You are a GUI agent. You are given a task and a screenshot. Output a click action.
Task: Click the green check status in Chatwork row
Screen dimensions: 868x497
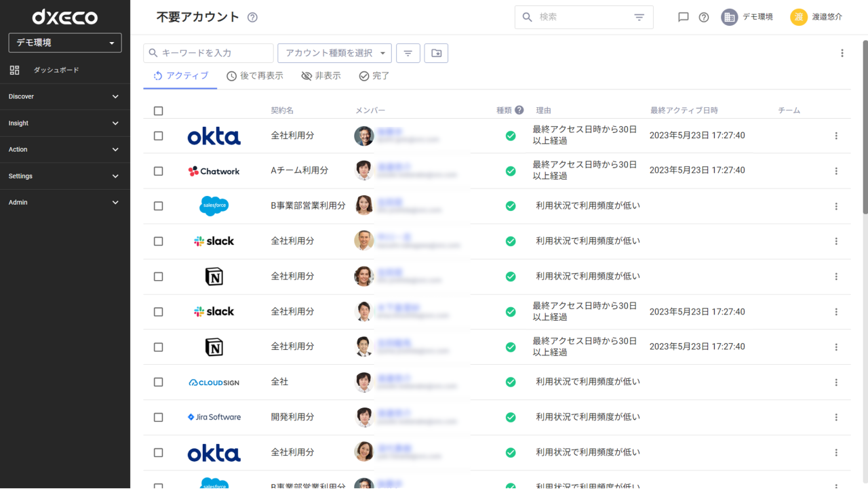coord(511,171)
